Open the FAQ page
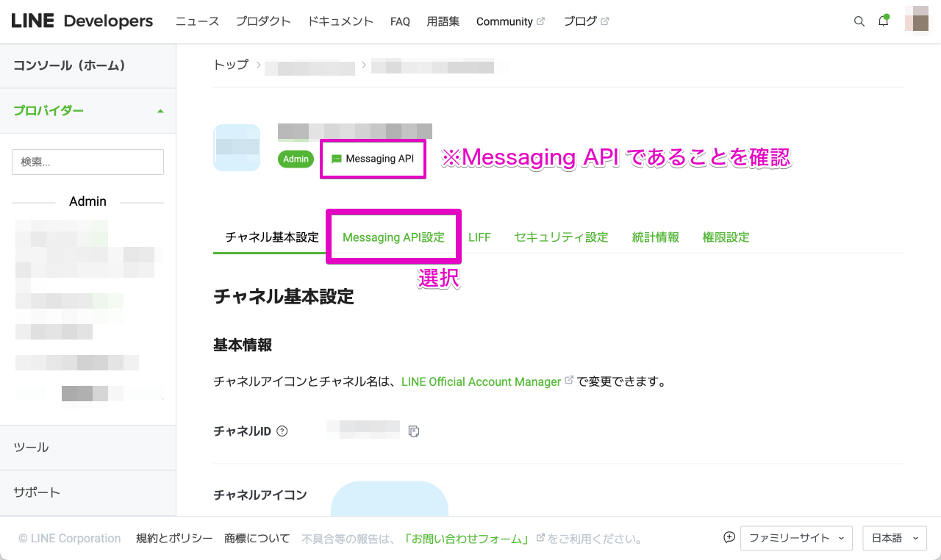 point(400,21)
